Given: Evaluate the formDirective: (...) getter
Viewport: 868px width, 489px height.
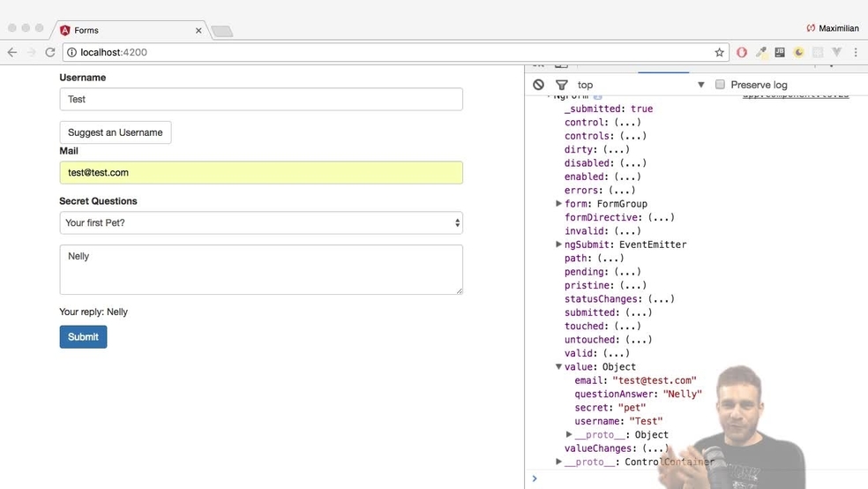Looking at the screenshot, I should click(661, 217).
